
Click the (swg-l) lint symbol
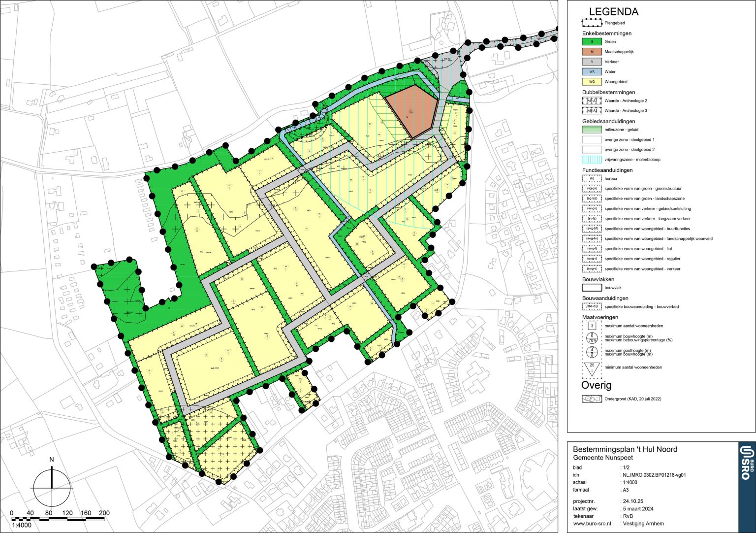coord(592,249)
